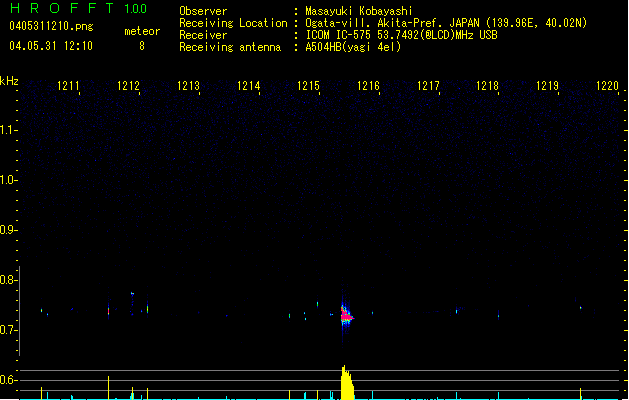Click the Receiver field label
629x400 pixels.
point(203,35)
